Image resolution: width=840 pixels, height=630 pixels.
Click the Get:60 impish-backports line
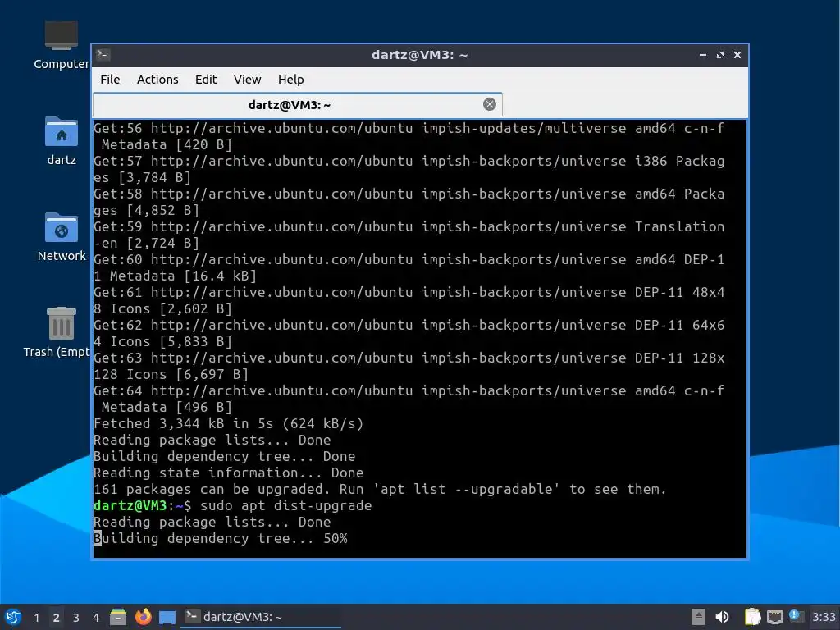[409, 267]
